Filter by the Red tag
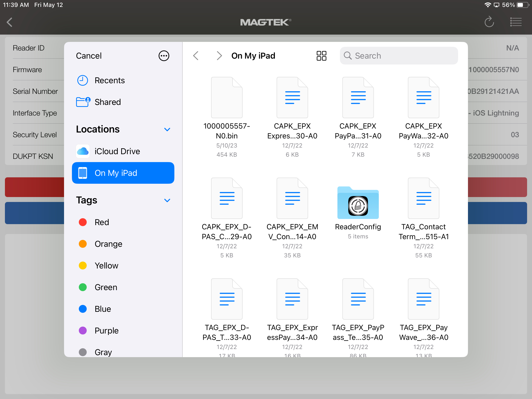532x399 pixels. (x=123, y=222)
